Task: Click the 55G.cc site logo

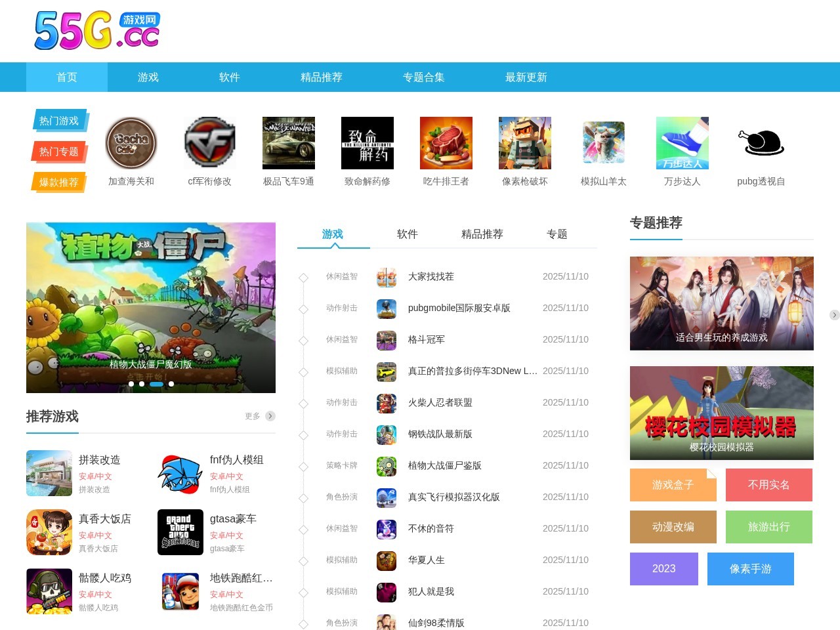Action: click(97, 31)
